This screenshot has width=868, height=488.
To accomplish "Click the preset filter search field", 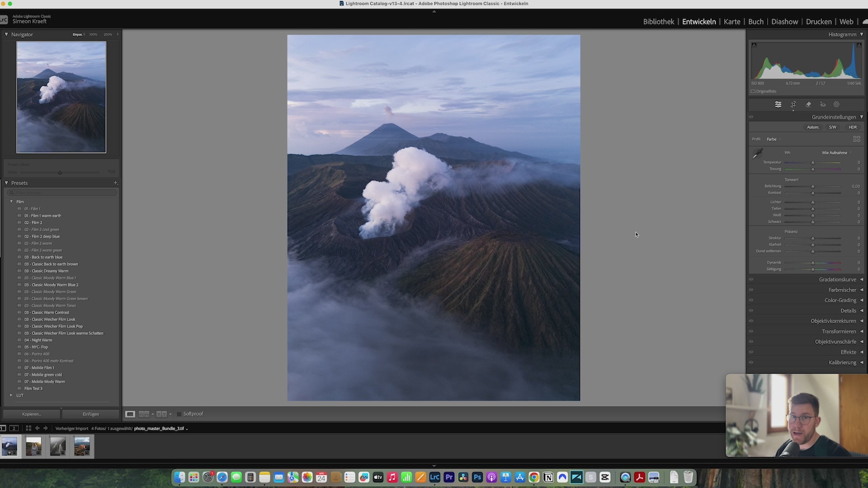I will coord(62,193).
